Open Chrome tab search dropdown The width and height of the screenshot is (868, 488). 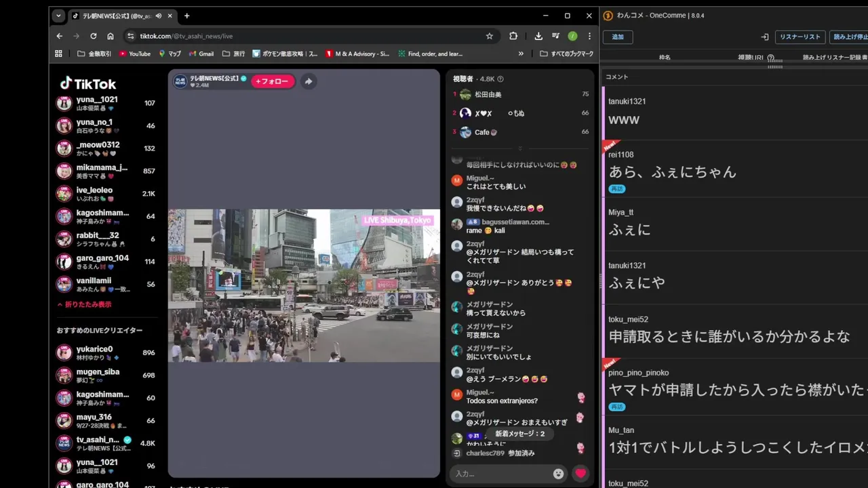[x=58, y=16]
